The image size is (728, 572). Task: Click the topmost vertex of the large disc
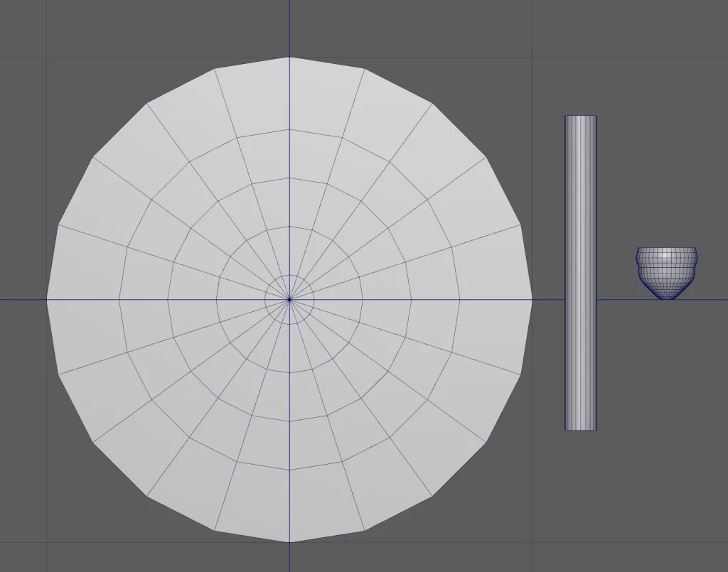(x=289, y=57)
